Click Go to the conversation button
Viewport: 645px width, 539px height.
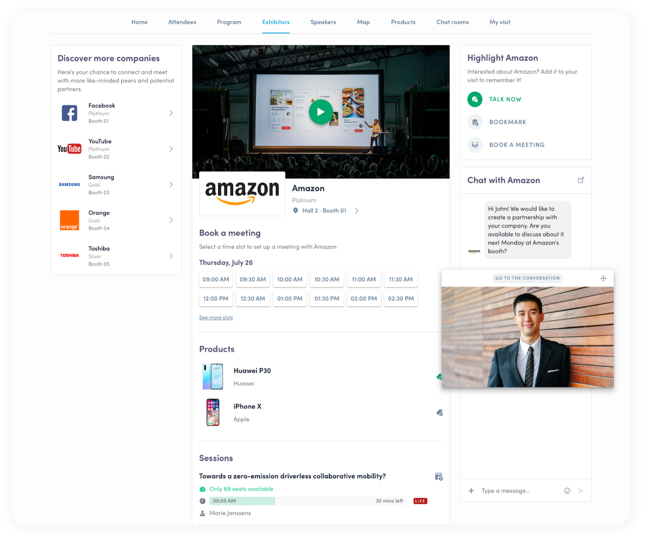click(x=527, y=278)
